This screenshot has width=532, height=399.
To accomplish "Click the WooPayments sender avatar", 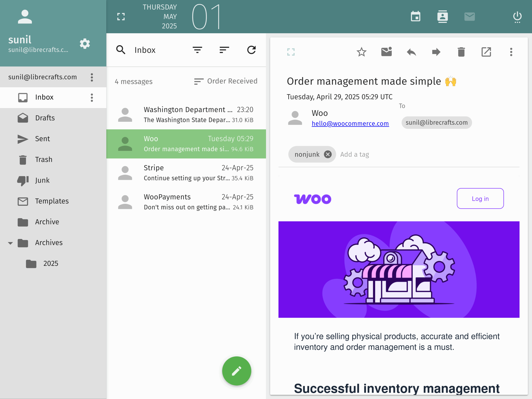I will pyautogui.click(x=125, y=202).
